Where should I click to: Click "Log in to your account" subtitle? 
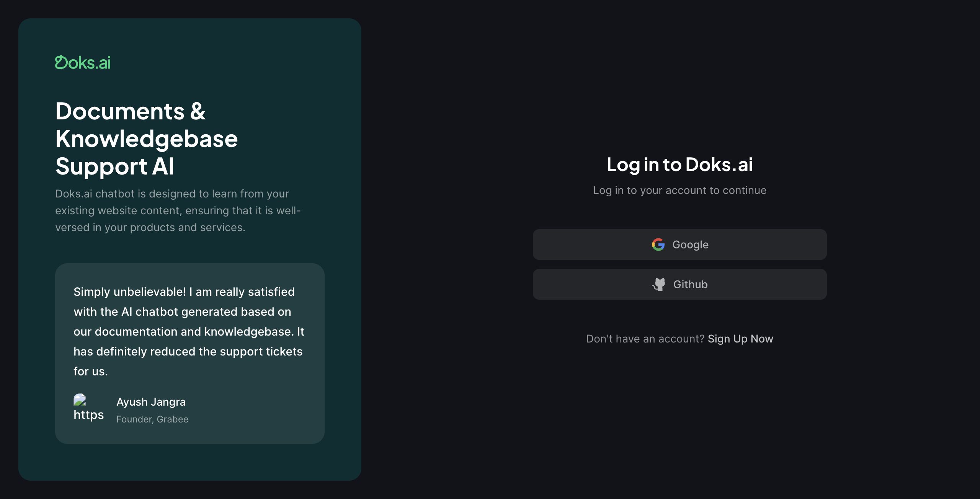[679, 190]
